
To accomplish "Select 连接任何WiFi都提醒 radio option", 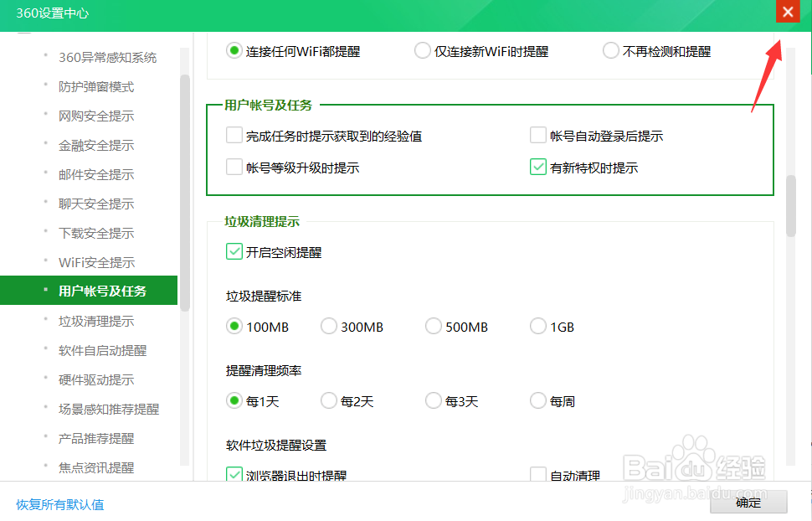I will click(234, 51).
